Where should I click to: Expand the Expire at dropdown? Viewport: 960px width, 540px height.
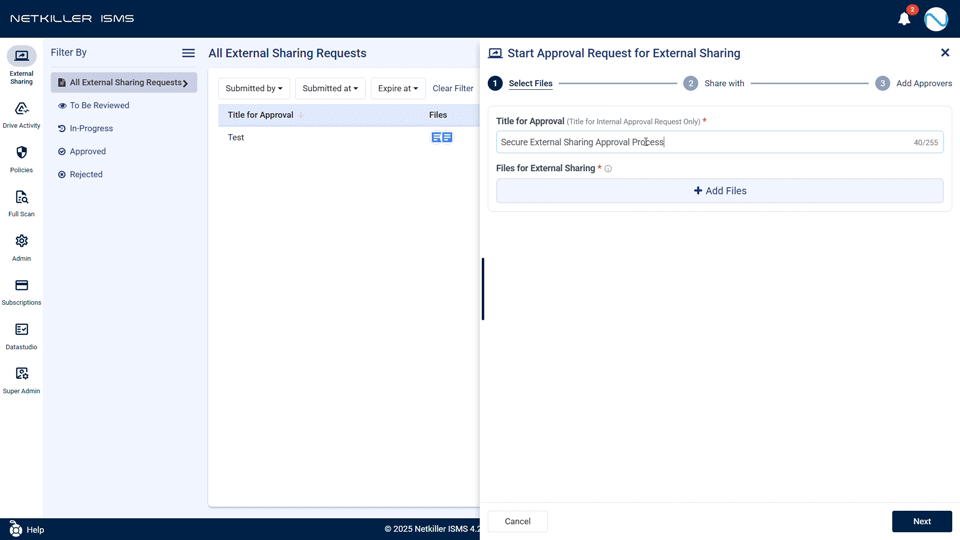pos(398,89)
